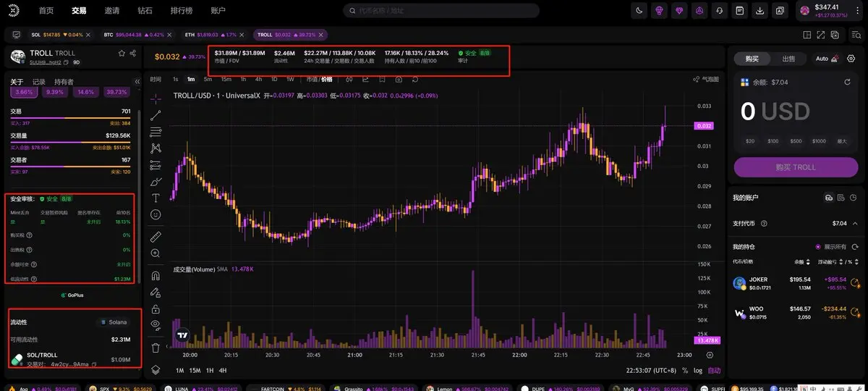Click the download icon in top bar
Screen dimensions: 868x391
point(760,11)
